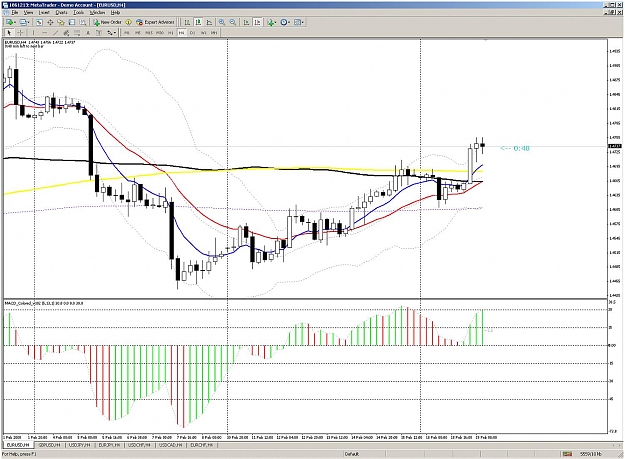The image size is (625, 459).
Task: Select the EURUSD,H4 chart tab
Action: pos(18,445)
